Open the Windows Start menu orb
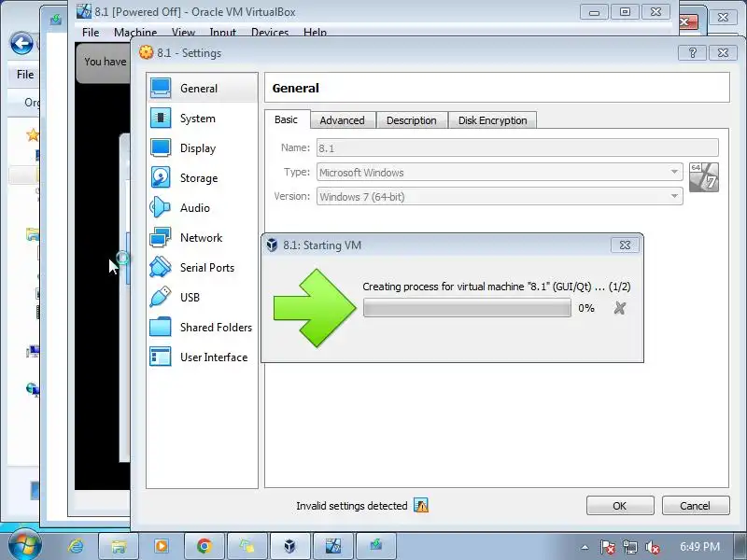This screenshot has height=560, width=747. [x=25, y=545]
